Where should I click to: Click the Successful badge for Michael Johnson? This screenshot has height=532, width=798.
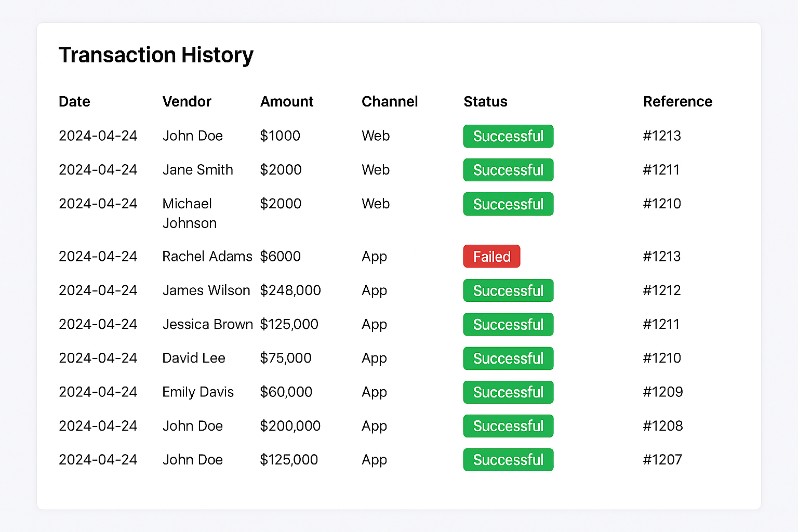pyautogui.click(x=508, y=204)
